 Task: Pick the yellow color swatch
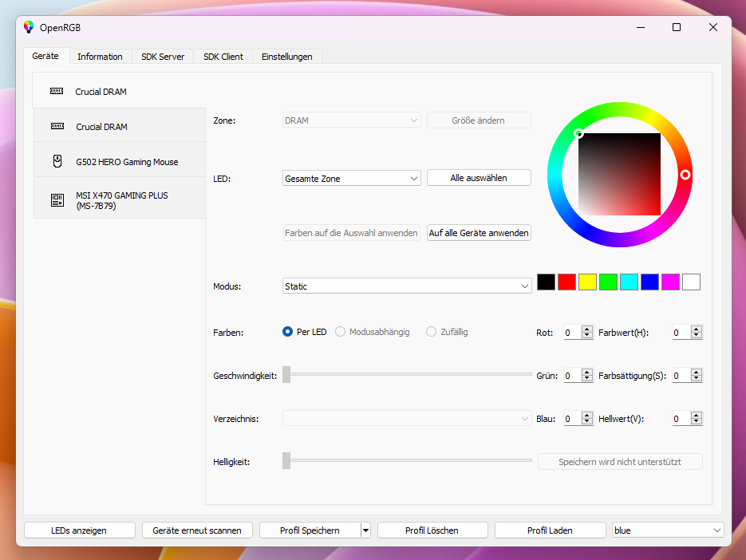pyautogui.click(x=587, y=282)
